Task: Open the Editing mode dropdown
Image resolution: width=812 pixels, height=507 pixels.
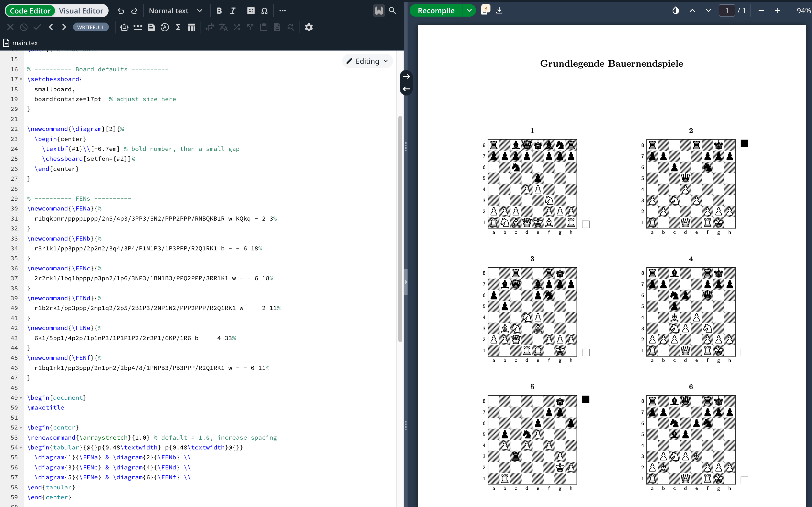Action: 368,61
